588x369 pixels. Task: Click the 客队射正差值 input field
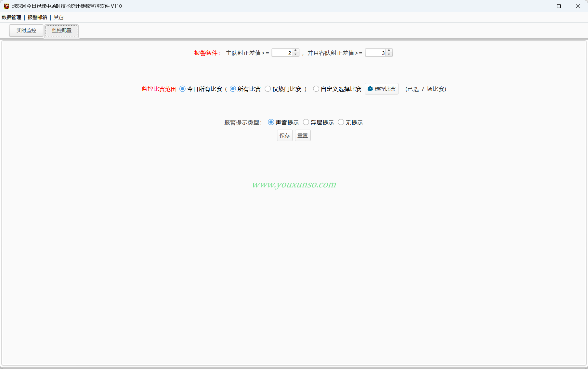point(375,53)
